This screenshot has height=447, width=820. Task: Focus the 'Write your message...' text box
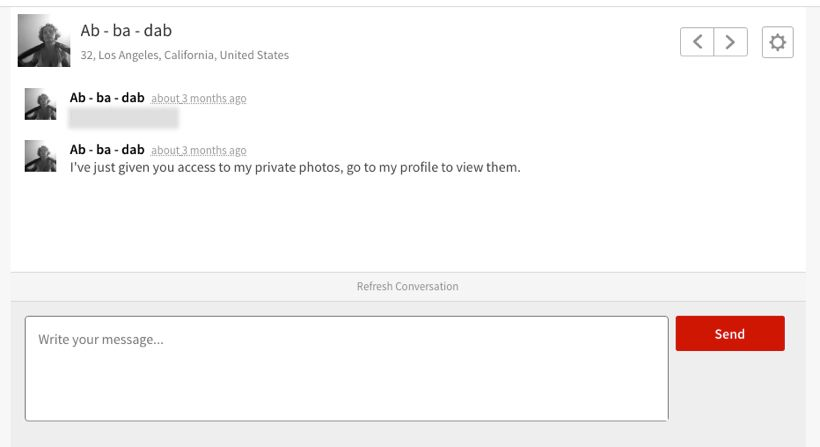(x=347, y=369)
